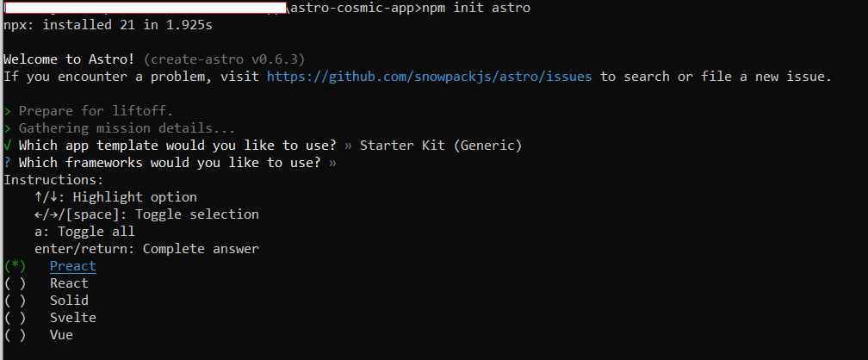Select the highlighted Preact option
The width and height of the screenshot is (868, 360).
pos(73,266)
